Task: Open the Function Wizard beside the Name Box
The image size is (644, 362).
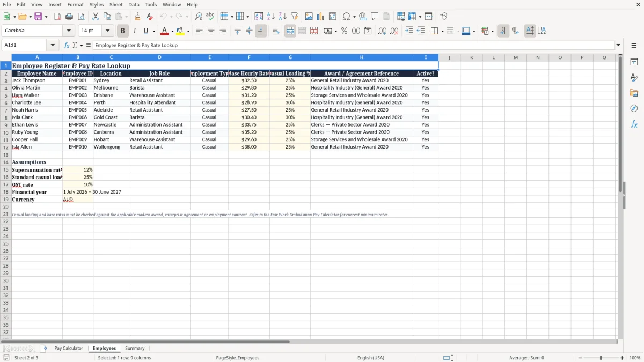Action: click(67, 46)
